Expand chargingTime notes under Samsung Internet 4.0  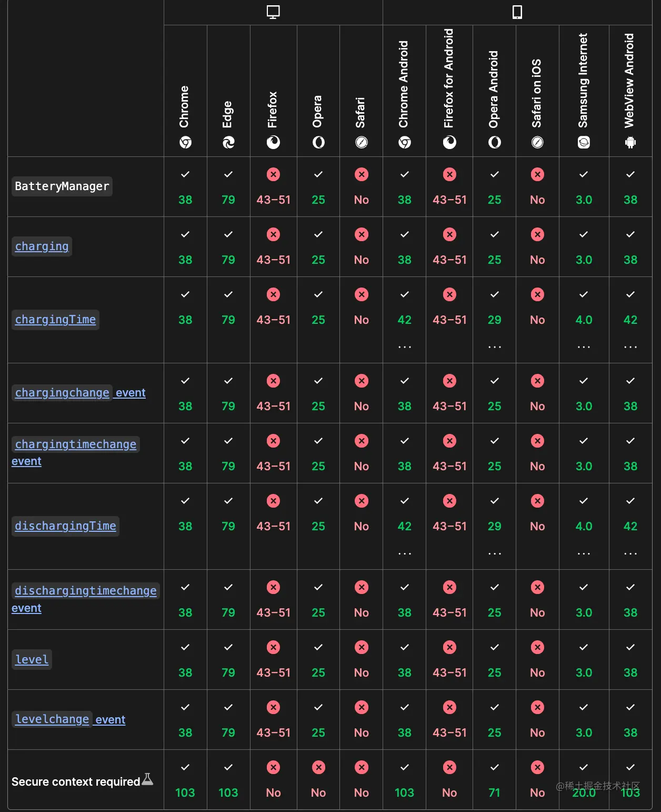[x=584, y=347]
